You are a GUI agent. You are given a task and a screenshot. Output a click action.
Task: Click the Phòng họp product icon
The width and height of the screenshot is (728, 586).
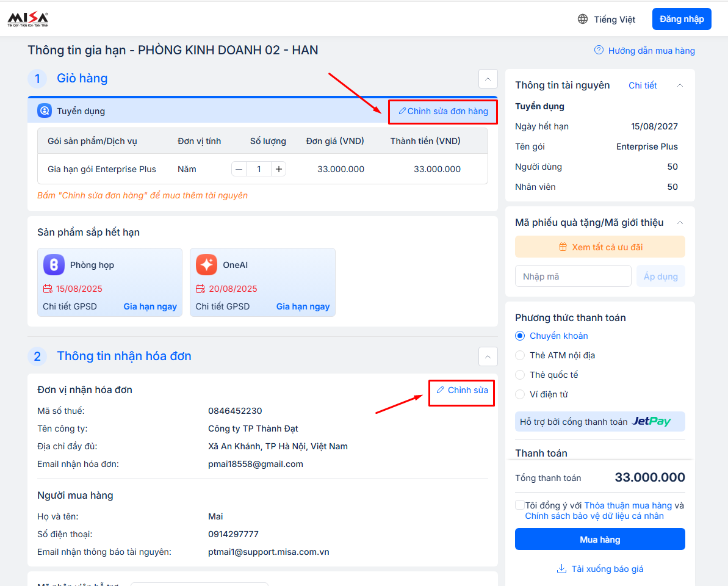pos(54,265)
